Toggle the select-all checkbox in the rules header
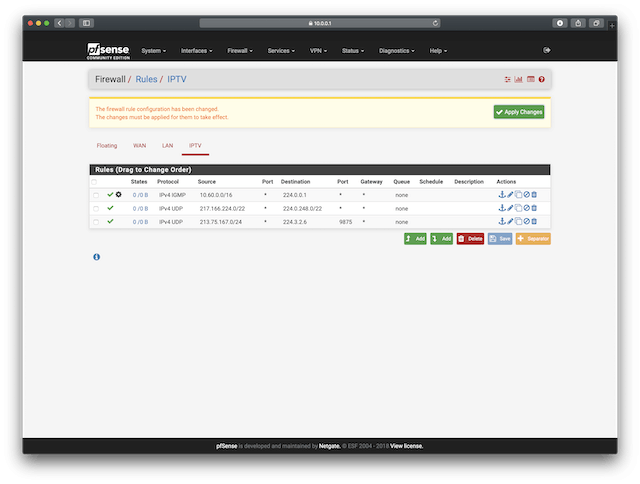Screen dimensions: 640x484 94,182
